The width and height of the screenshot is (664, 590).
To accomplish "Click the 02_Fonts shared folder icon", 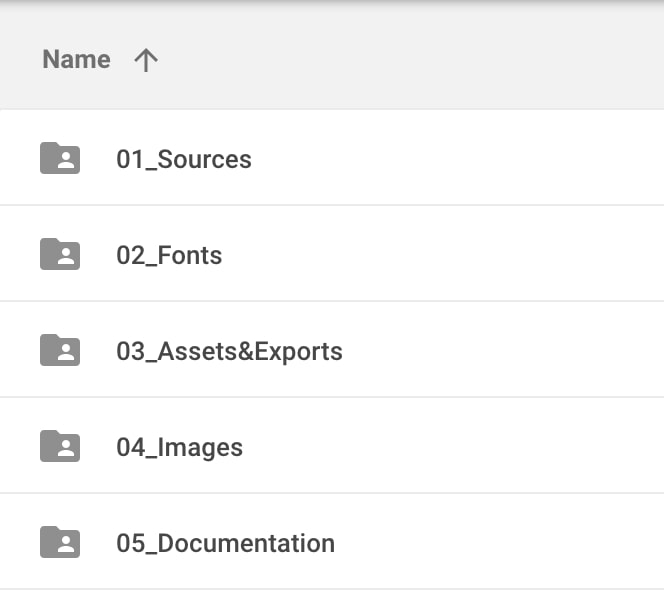I will click(x=60, y=255).
